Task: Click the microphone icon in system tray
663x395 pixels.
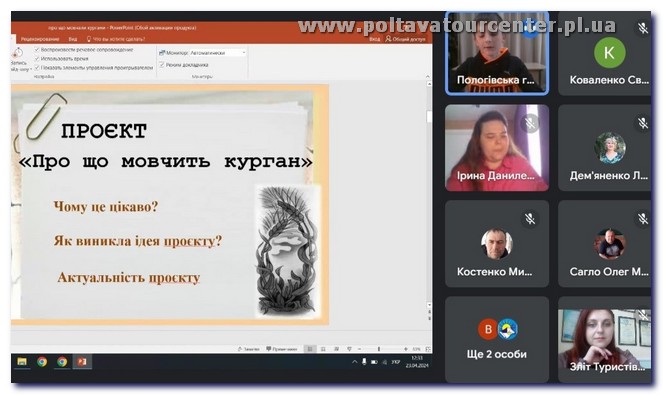Action: coord(364,362)
